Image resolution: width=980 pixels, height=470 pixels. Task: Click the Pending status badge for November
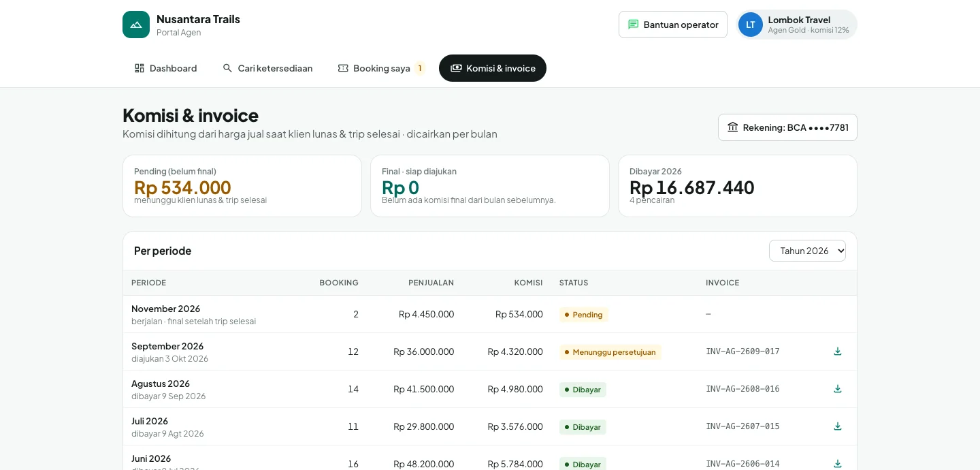pos(583,315)
